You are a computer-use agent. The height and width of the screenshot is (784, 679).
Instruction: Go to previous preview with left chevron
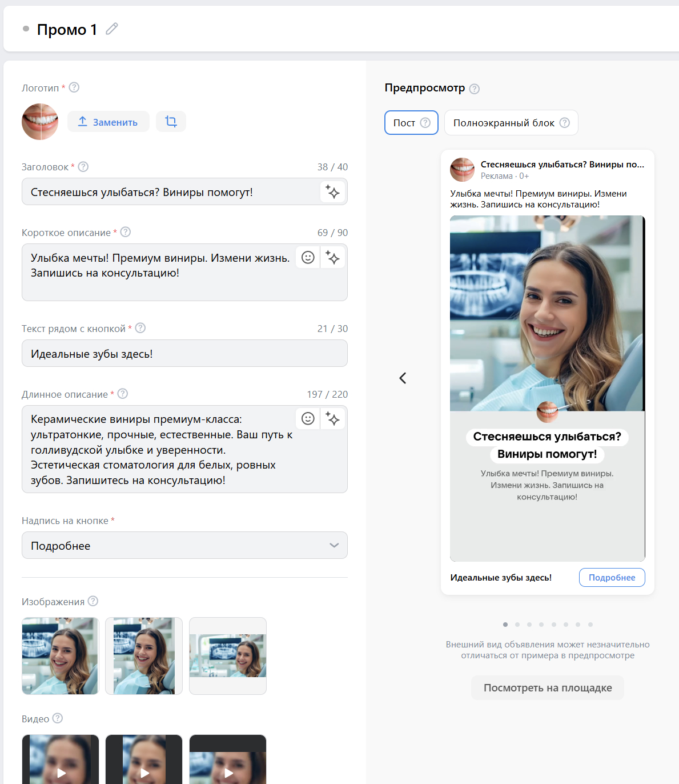coord(403,378)
